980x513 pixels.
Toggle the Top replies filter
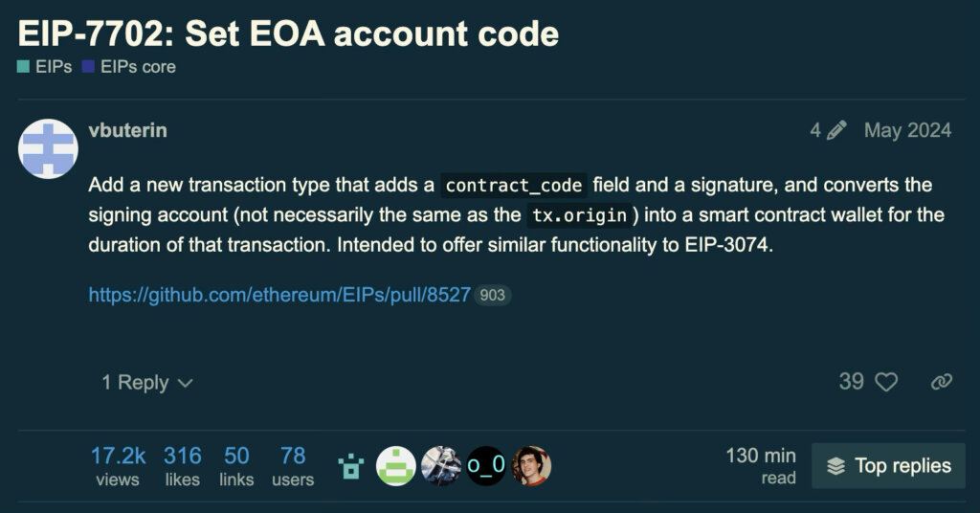point(889,466)
